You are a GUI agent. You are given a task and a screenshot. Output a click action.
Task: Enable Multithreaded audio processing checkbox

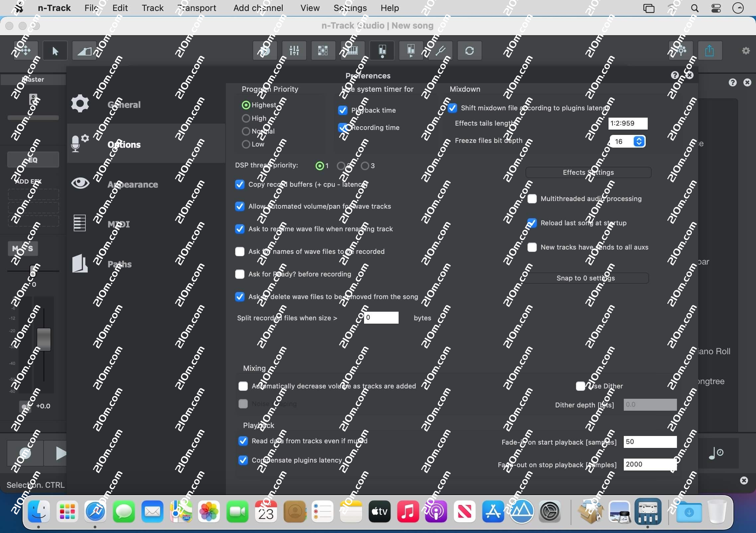click(532, 199)
